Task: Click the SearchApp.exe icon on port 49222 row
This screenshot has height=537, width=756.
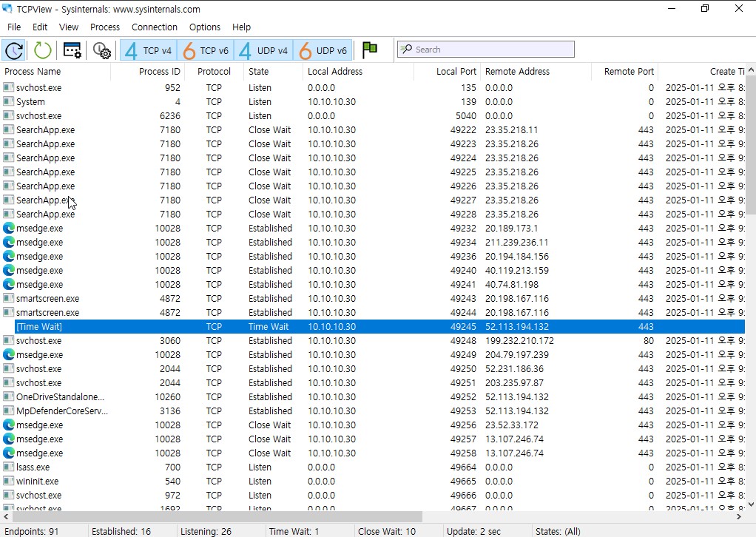Action: pyautogui.click(x=8, y=129)
